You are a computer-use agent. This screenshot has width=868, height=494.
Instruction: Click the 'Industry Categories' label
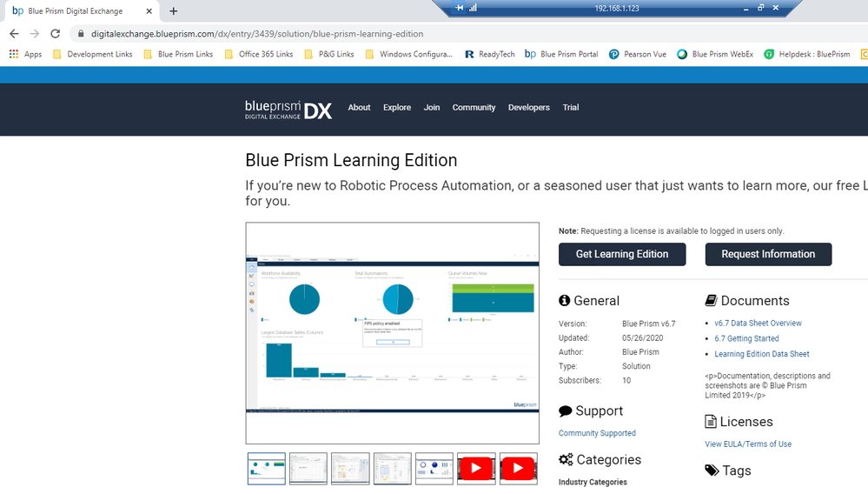point(593,482)
